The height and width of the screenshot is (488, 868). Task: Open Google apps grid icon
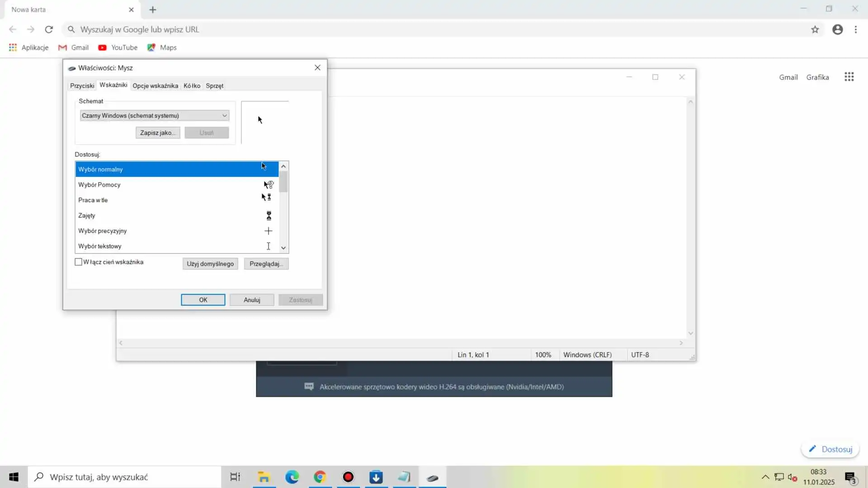(849, 77)
